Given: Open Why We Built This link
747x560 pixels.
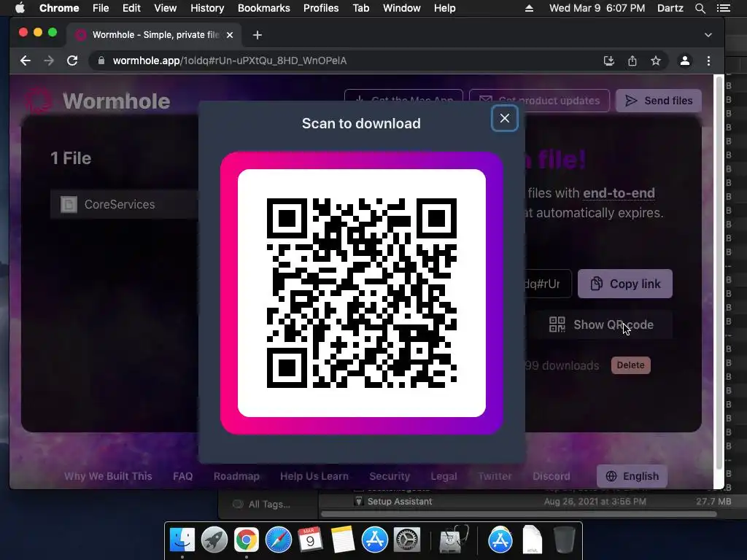Looking at the screenshot, I should [108, 476].
